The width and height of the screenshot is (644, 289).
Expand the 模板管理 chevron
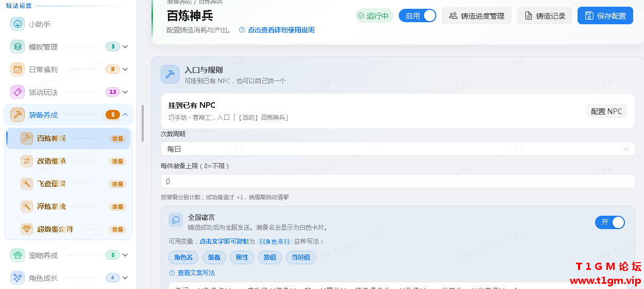[125, 46]
